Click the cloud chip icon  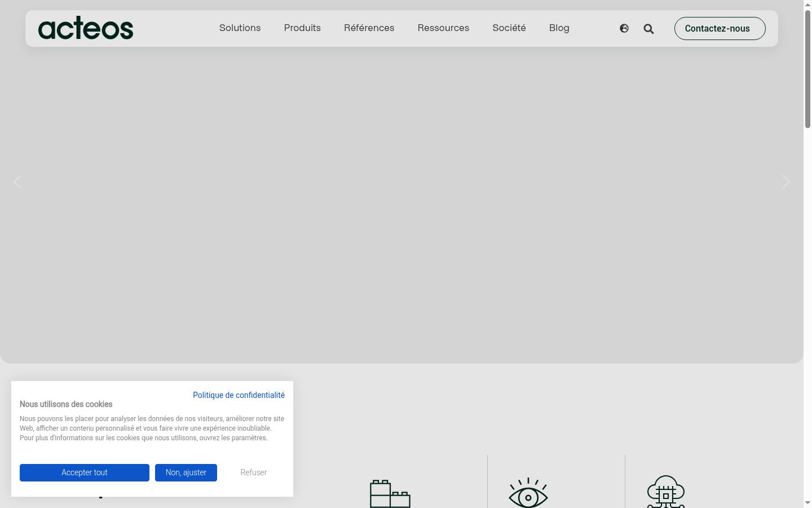pyautogui.click(x=666, y=492)
